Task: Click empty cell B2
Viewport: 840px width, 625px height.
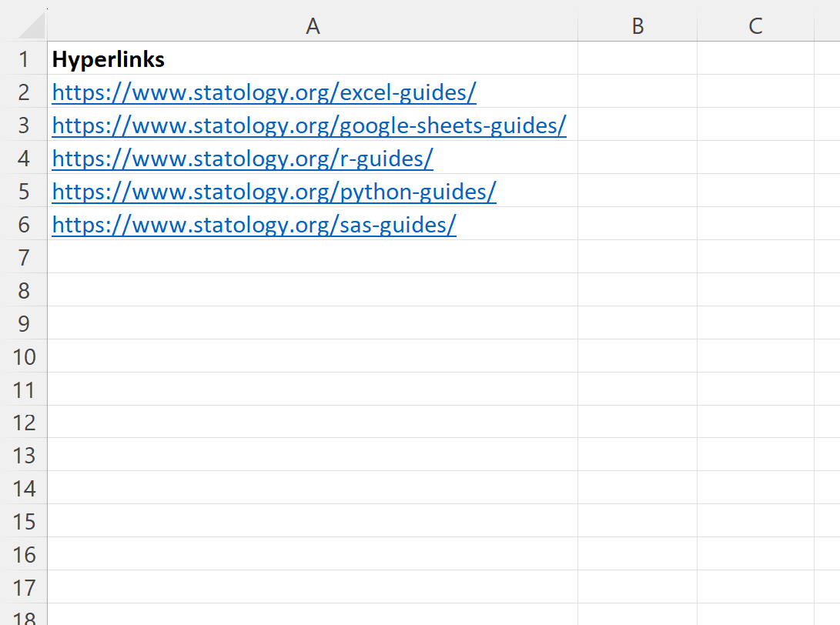Action: (638, 92)
